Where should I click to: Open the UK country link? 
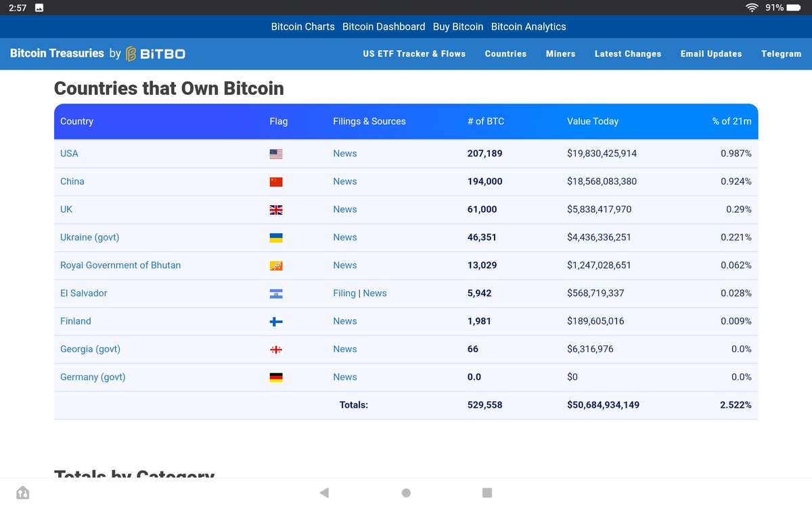66,209
